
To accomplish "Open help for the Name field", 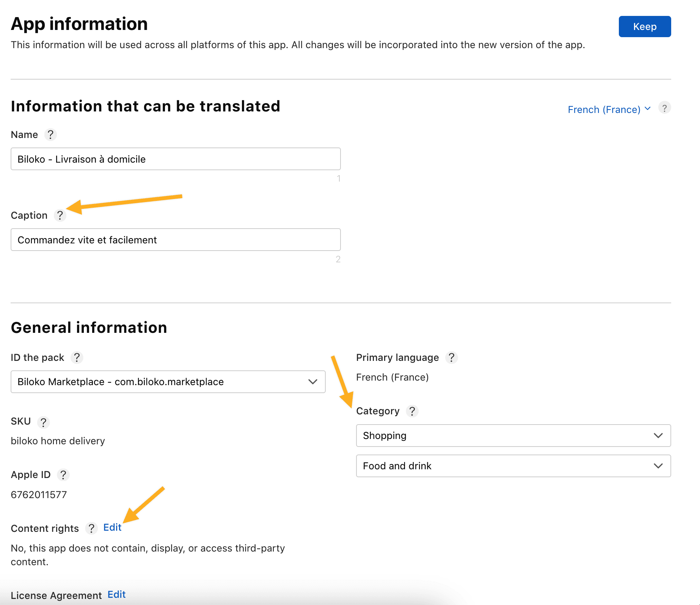I will (x=50, y=135).
